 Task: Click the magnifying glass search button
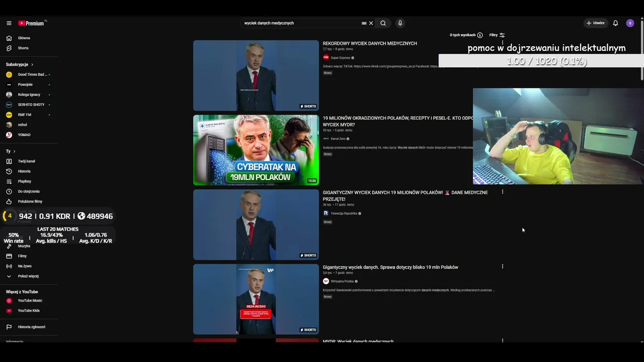click(x=383, y=23)
